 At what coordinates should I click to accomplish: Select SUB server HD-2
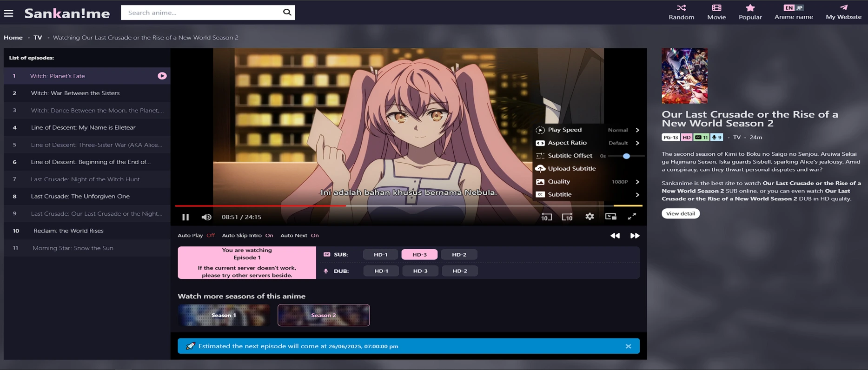point(459,255)
